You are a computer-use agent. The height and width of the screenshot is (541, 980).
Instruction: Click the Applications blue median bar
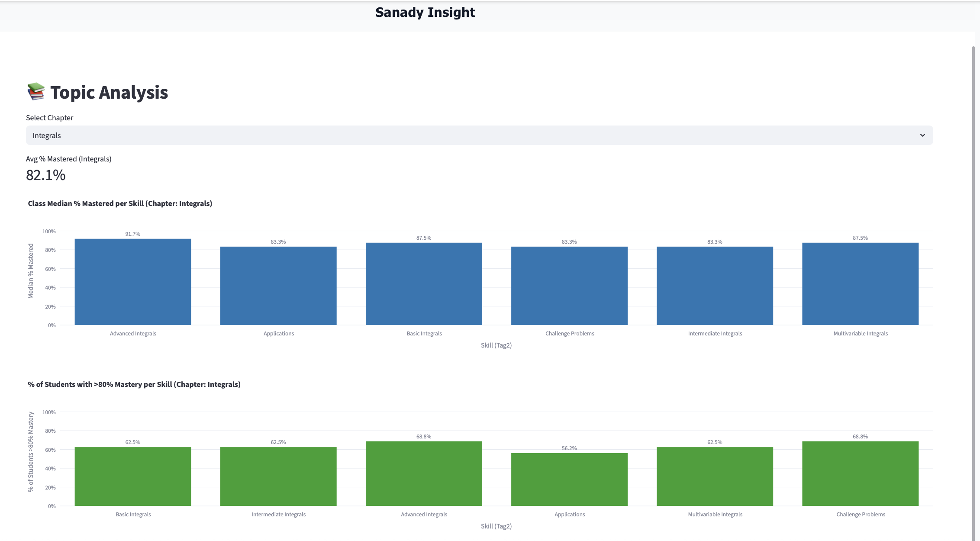coord(278,286)
